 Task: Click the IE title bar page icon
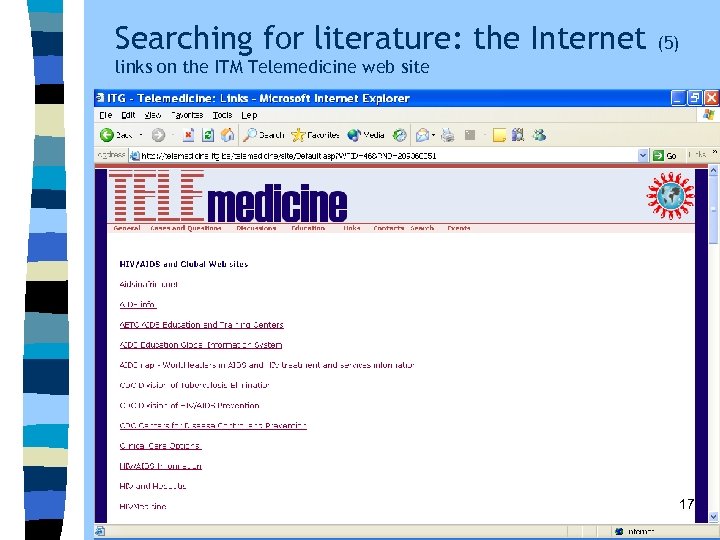tap(100, 98)
